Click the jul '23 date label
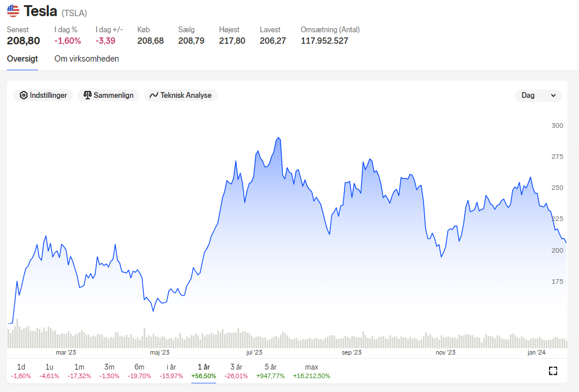The width and height of the screenshot is (579, 392). point(254,352)
